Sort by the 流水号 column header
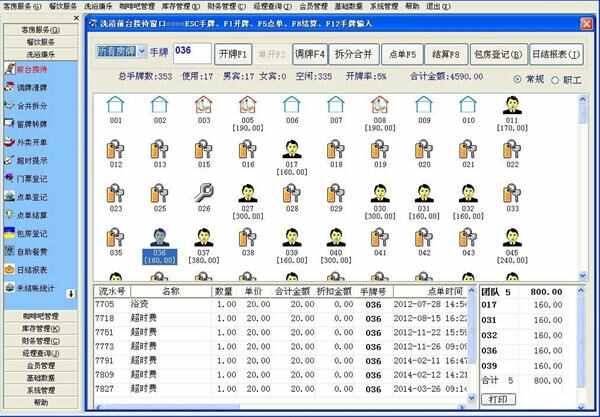The height and width of the screenshot is (417, 600). pyautogui.click(x=112, y=291)
